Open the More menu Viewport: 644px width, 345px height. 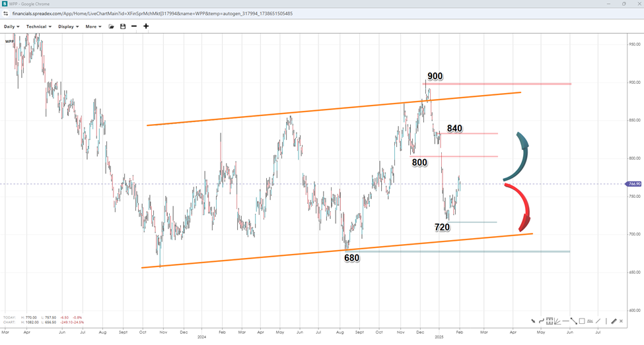pos(93,26)
